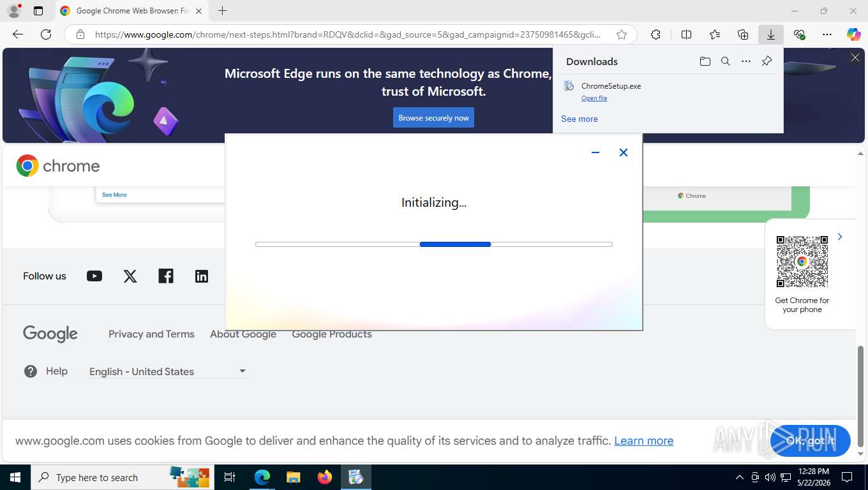Open Google Products link
The image size is (868, 490).
(332, 334)
